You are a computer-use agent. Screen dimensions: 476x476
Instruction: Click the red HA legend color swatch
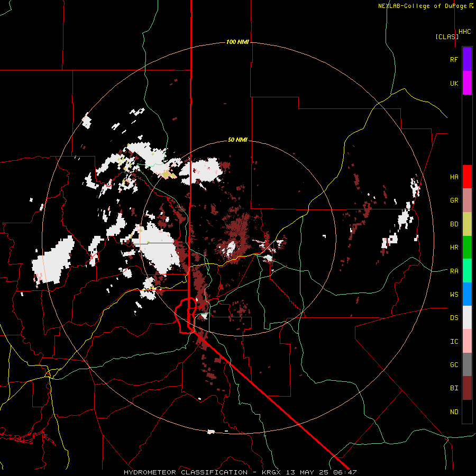(467, 177)
